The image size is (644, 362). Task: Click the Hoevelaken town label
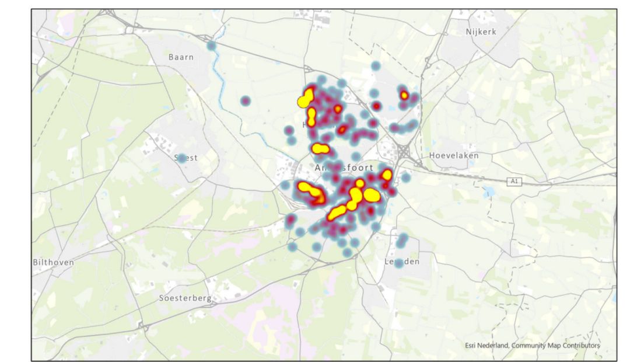tap(453, 155)
